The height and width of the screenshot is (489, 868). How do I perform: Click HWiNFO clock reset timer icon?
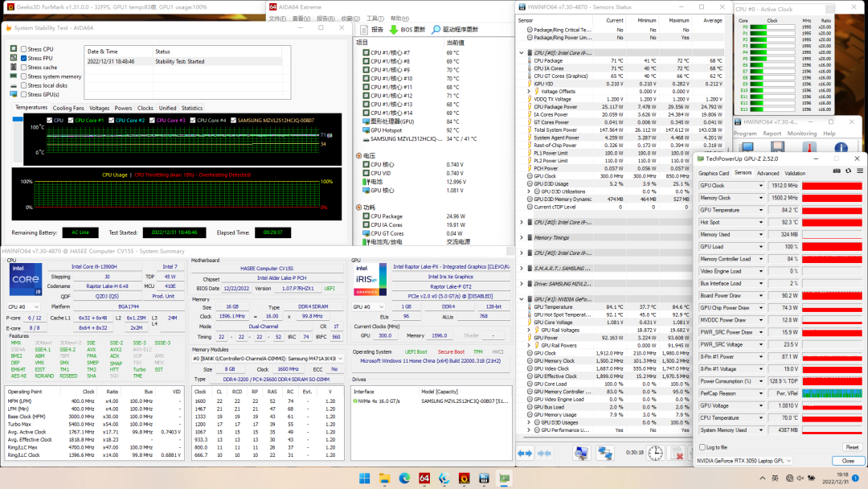(656, 453)
